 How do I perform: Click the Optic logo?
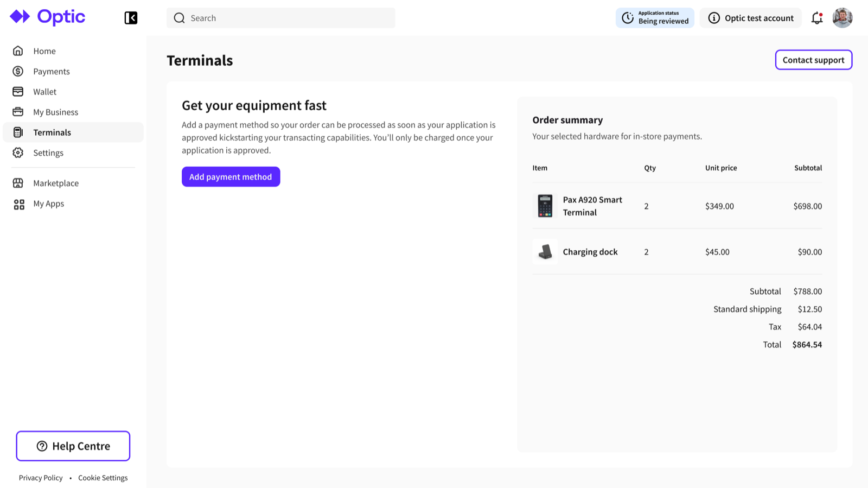(x=48, y=17)
